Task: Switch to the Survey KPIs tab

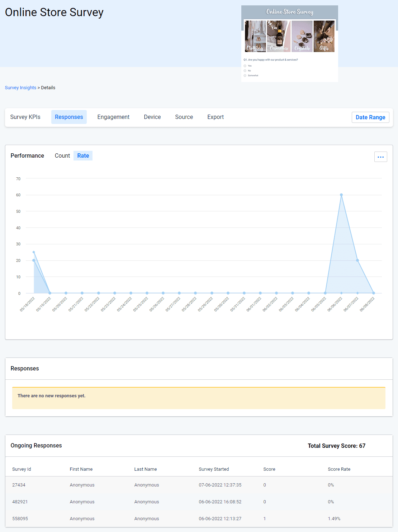Action: point(25,117)
